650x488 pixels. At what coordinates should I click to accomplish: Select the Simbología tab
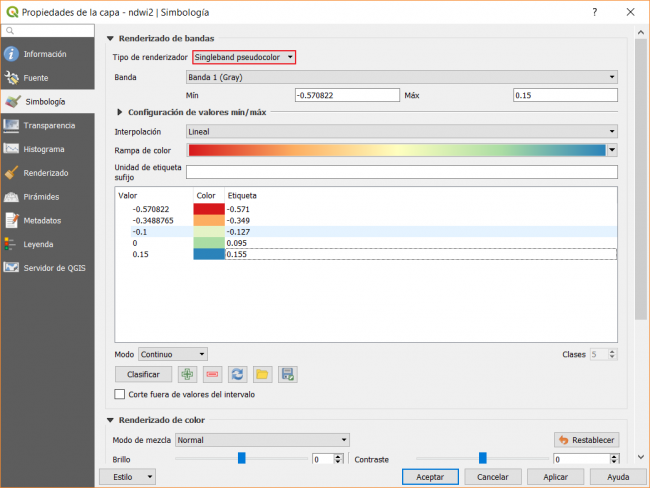point(48,102)
